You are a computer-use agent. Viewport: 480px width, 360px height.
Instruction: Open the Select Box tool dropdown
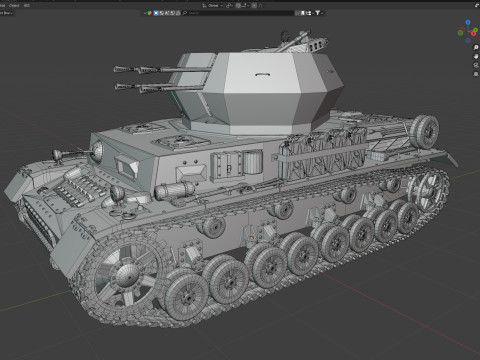(6, 13)
